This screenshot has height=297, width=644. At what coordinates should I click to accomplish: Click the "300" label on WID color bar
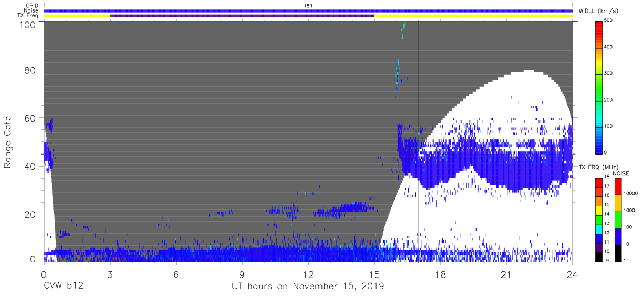pos(609,73)
